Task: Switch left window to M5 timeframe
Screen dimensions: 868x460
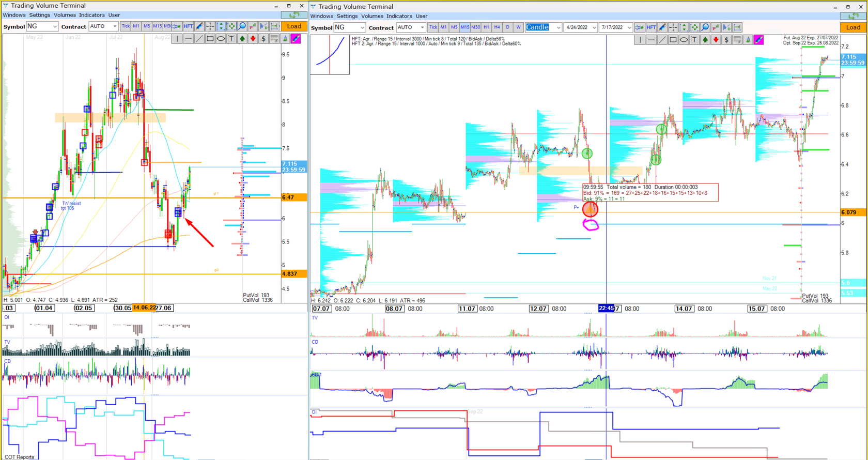Action: 147,26
